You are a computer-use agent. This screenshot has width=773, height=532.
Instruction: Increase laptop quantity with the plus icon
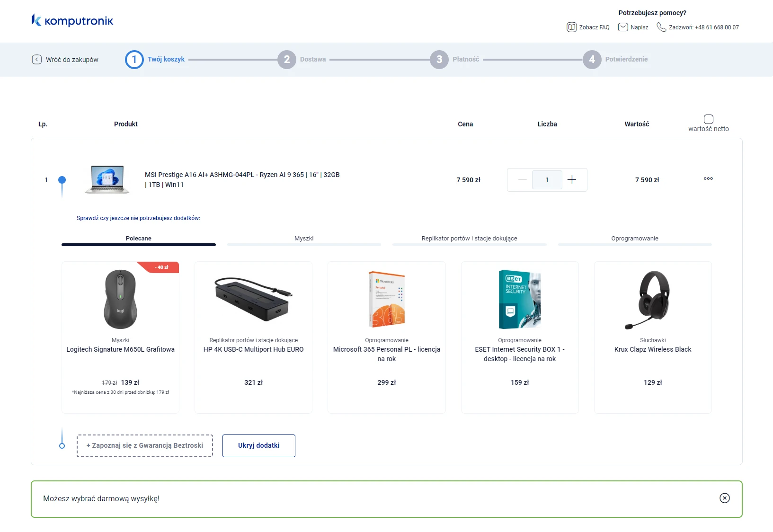(x=572, y=180)
